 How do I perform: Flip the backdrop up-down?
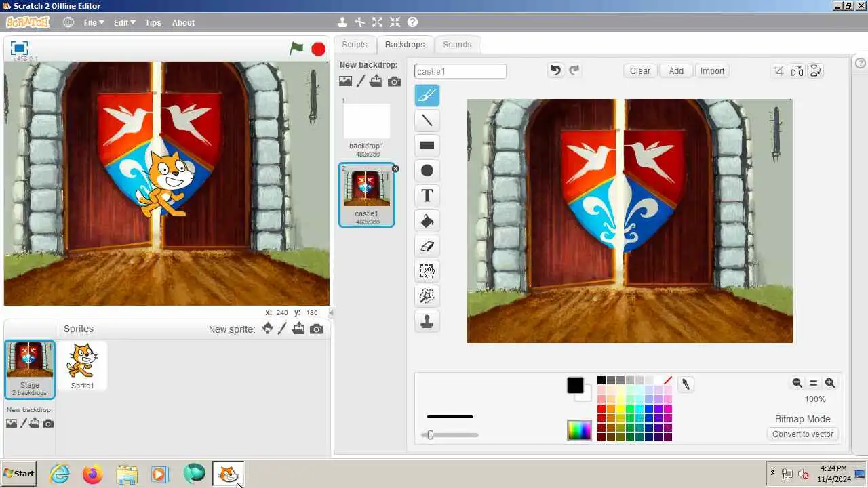tap(815, 70)
